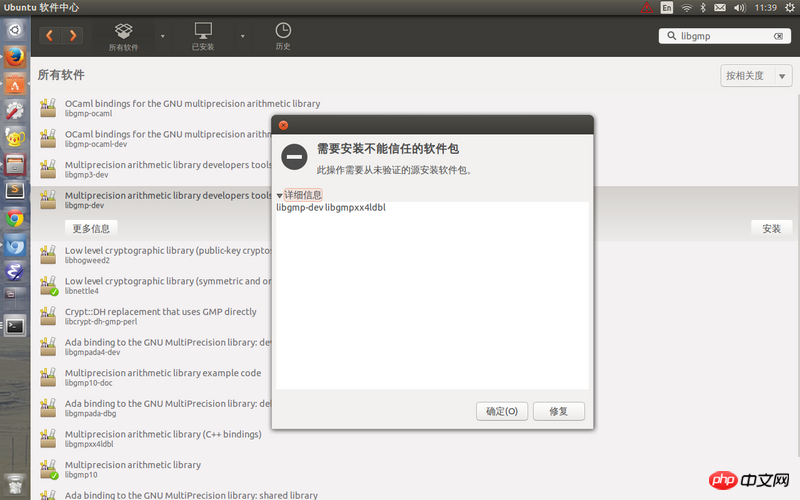
Task: Open the Bluetooth indicator
Action: click(x=703, y=8)
